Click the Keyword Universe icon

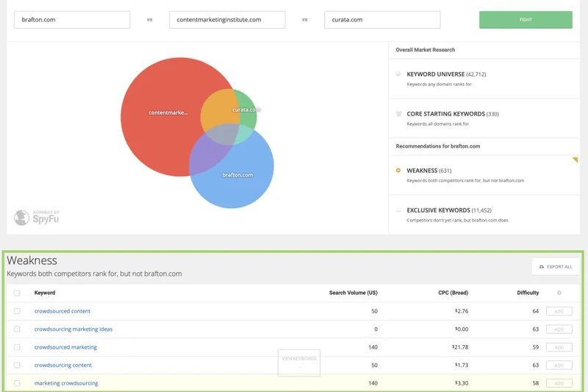tap(398, 74)
